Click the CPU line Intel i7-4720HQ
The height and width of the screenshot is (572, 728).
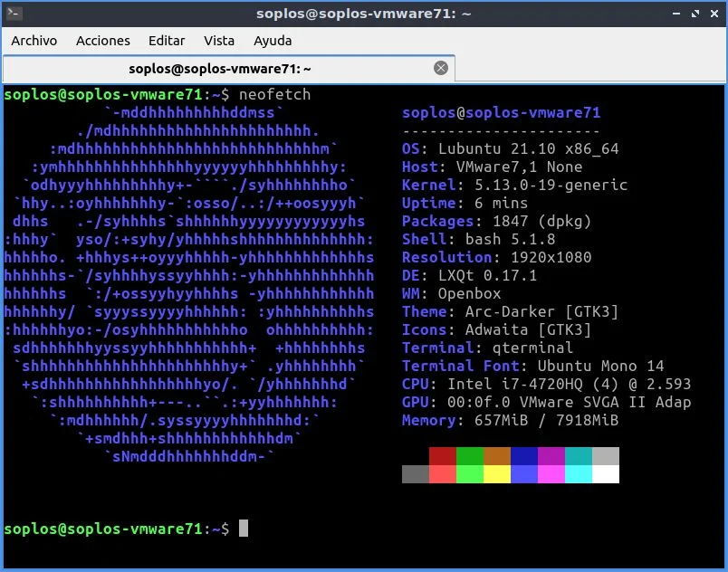click(x=547, y=384)
